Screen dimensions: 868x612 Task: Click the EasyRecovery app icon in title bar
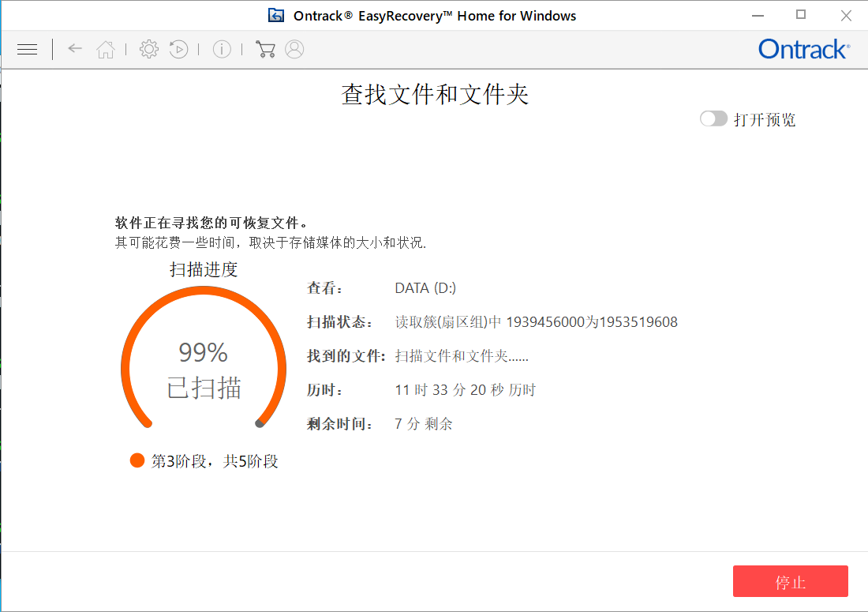275,16
